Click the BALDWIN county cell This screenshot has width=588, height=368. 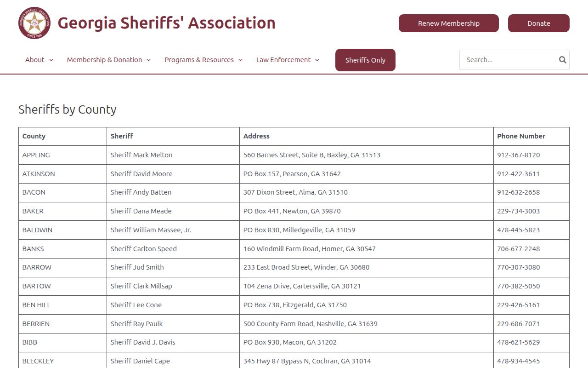pyautogui.click(x=62, y=230)
